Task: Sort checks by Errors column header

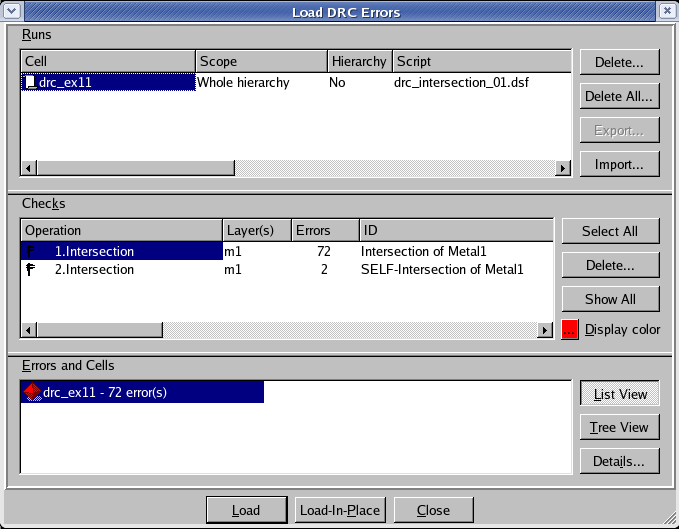Action: coord(325,230)
